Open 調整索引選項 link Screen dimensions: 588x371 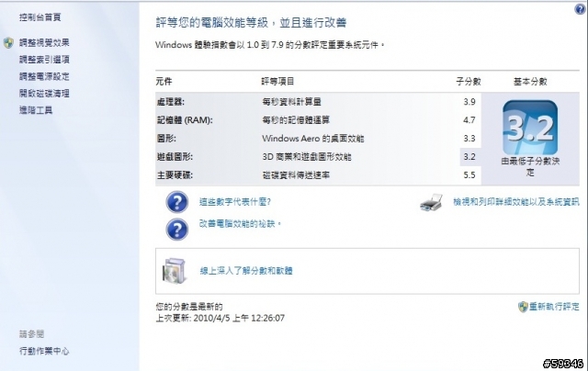pyautogui.click(x=44, y=60)
